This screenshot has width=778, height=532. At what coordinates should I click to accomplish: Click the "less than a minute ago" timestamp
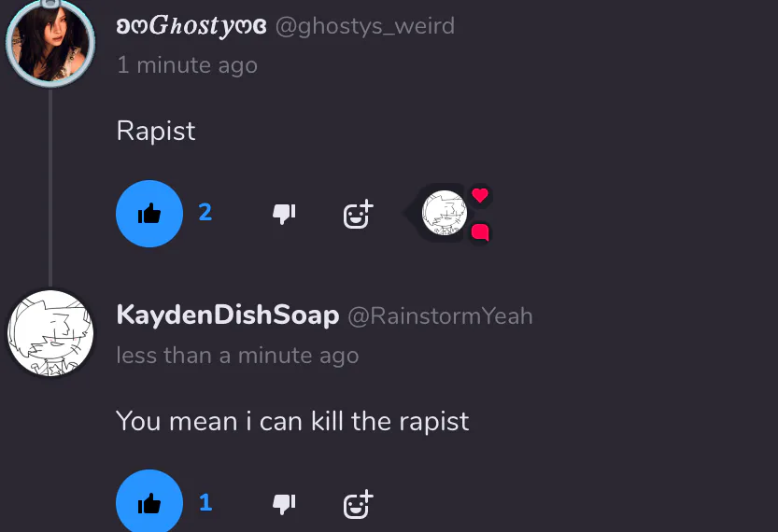click(237, 355)
